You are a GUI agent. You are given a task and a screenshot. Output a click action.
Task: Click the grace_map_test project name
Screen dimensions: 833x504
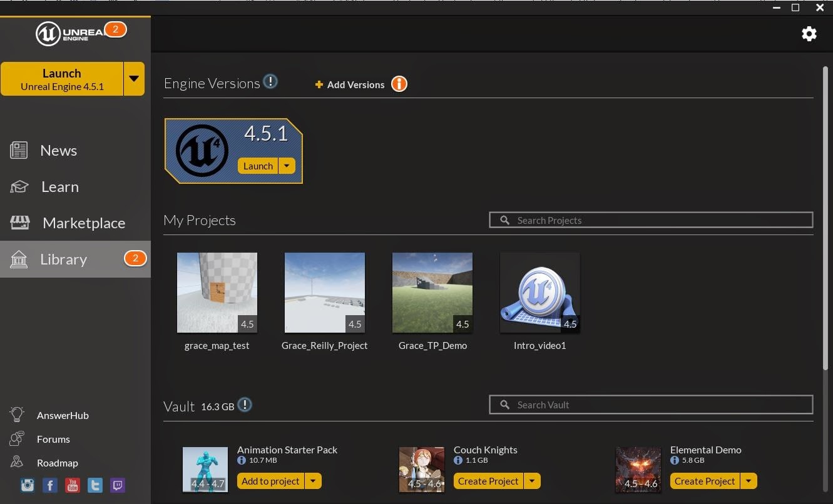pos(217,345)
